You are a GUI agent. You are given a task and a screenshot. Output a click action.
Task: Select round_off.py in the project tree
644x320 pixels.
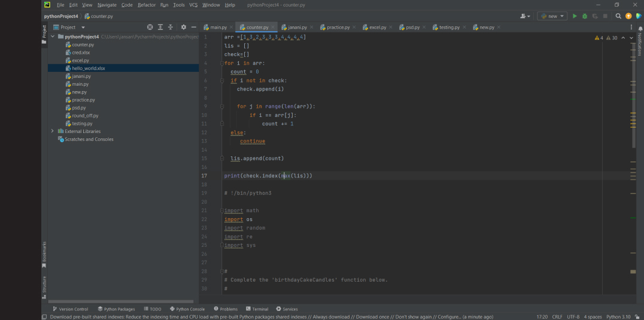click(x=85, y=116)
